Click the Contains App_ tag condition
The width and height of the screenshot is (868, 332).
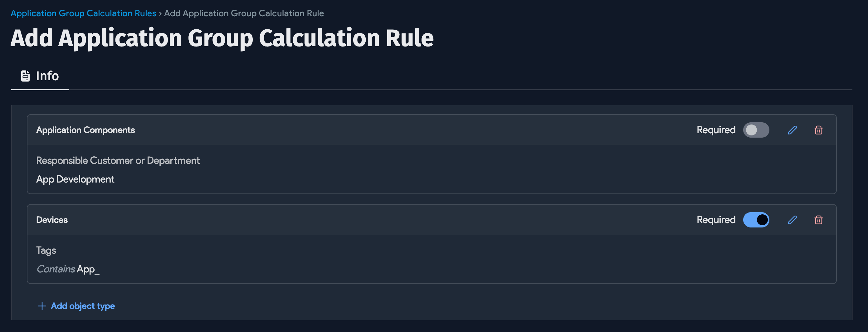click(68, 269)
